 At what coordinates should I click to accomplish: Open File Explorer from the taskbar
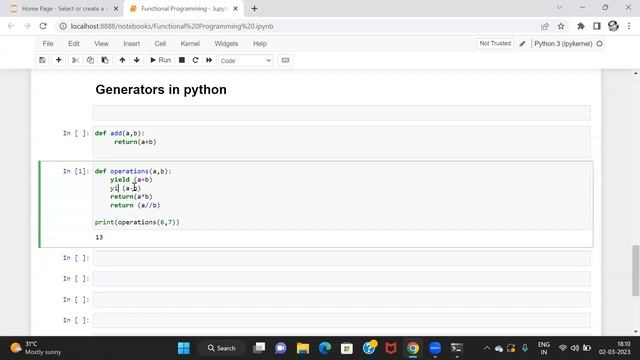(303, 348)
